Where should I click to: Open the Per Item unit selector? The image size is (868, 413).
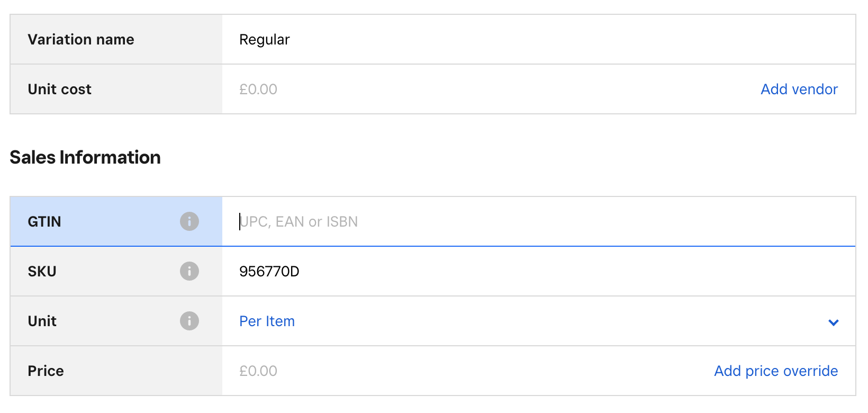[267, 321]
